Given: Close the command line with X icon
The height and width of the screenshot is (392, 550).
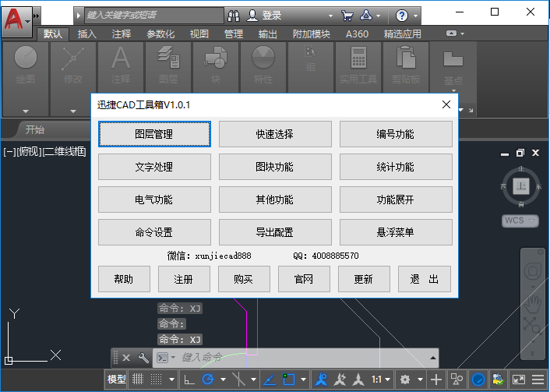Looking at the screenshot, I should point(126,358).
